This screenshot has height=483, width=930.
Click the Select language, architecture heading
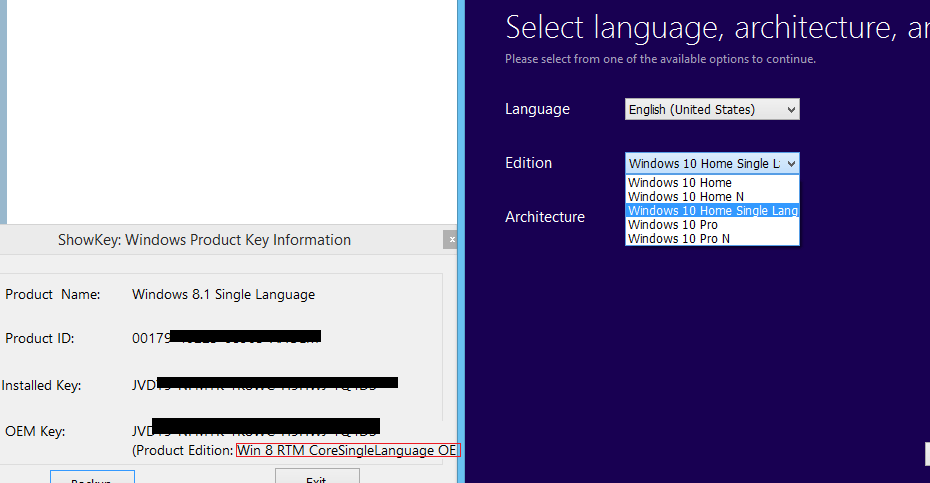(717, 27)
